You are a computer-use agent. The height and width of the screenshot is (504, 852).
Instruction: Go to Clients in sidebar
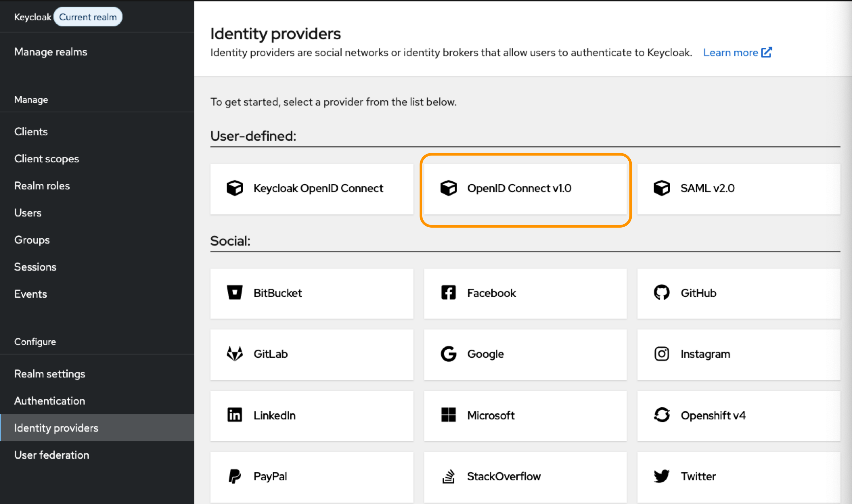pos(31,132)
